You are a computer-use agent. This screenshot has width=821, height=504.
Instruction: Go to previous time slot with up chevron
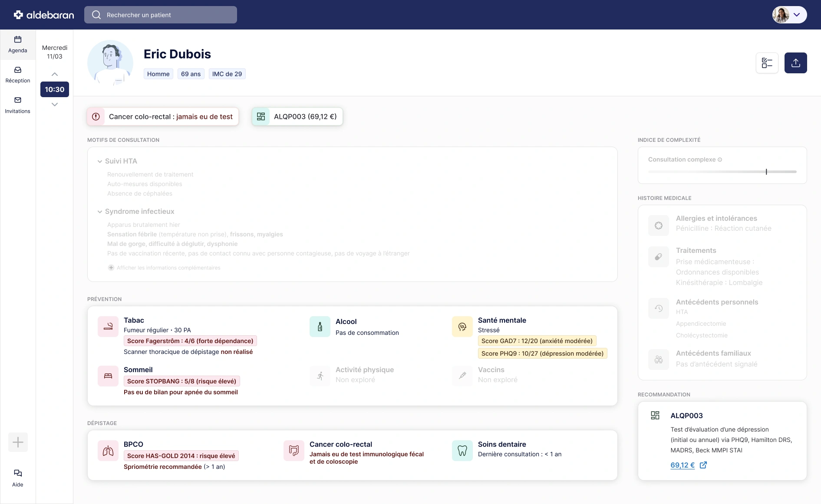[x=55, y=74]
